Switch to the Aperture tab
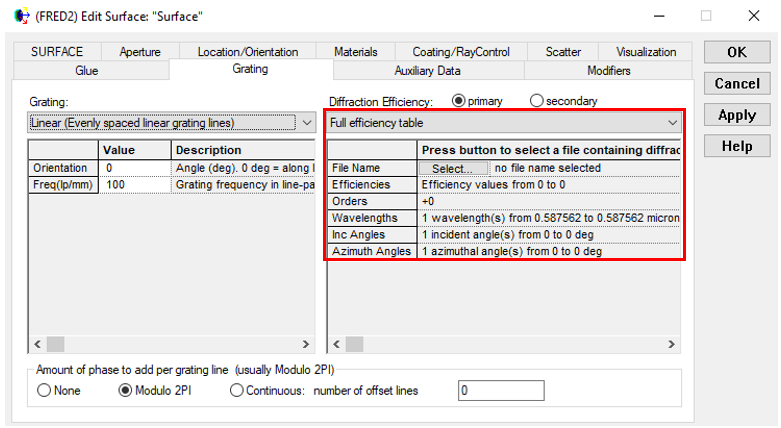 click(139, 52)
